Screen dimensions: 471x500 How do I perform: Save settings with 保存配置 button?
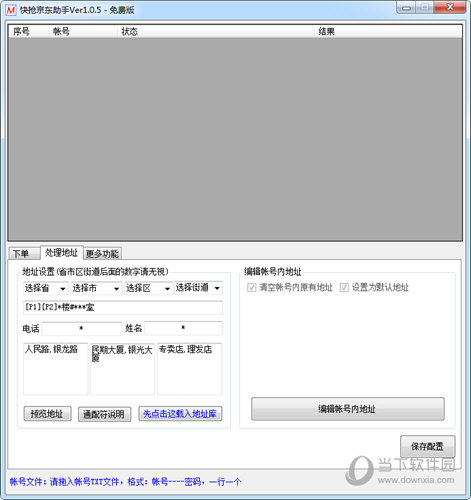427,446
